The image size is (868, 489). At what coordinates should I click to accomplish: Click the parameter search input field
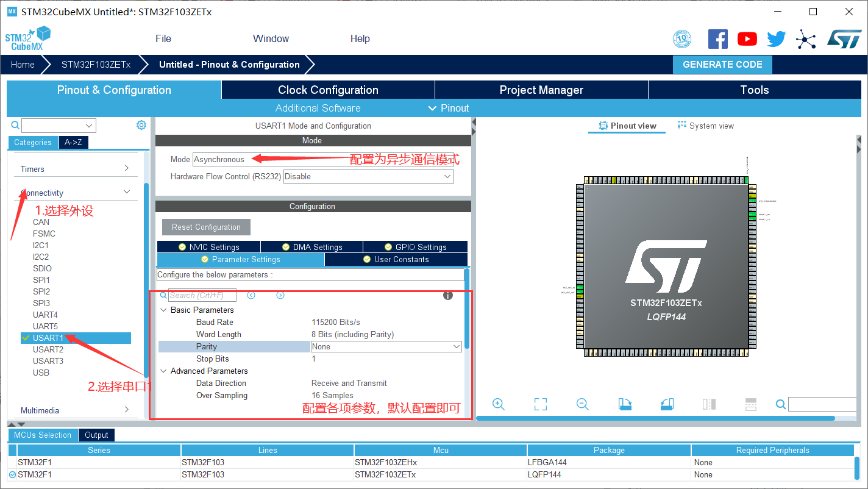(x=202, y=295)
